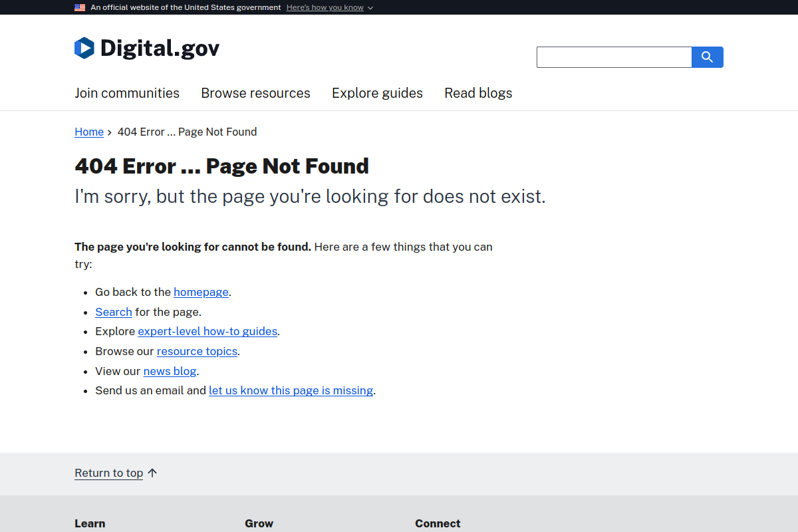Click the Digital.gov site title text
The width and height of the screenshot is (798, 532).
[160, 48]
